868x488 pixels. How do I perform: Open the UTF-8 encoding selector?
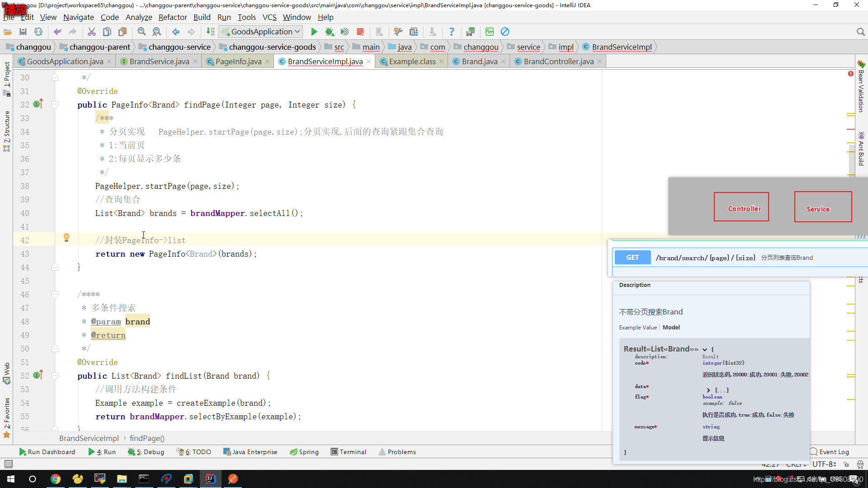tap(824, 464)
